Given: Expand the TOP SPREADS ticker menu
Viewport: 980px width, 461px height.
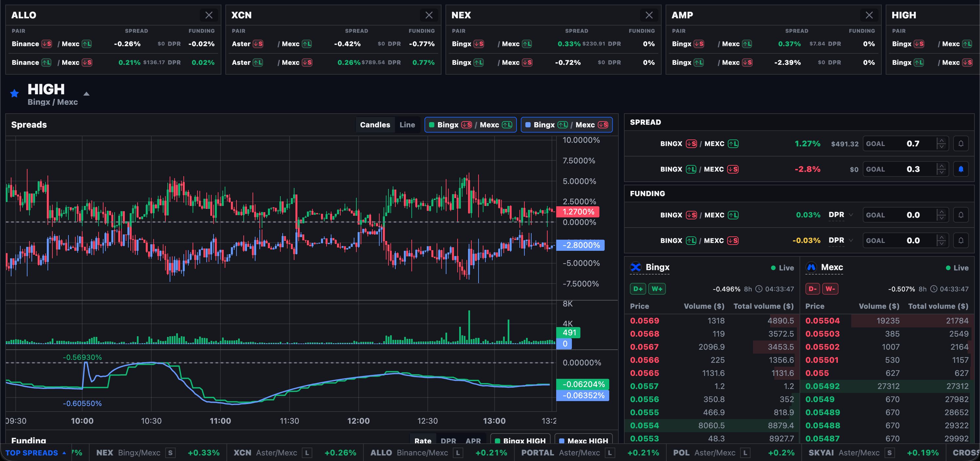Looking at the screenshot, I should [x=36, y=452].
